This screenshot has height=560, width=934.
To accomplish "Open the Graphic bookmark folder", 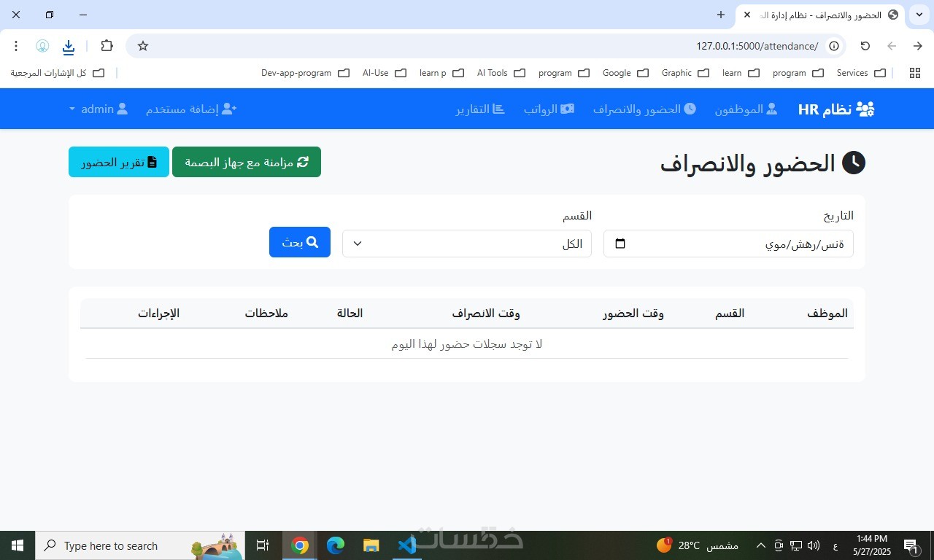I will [x=685, y=73].
